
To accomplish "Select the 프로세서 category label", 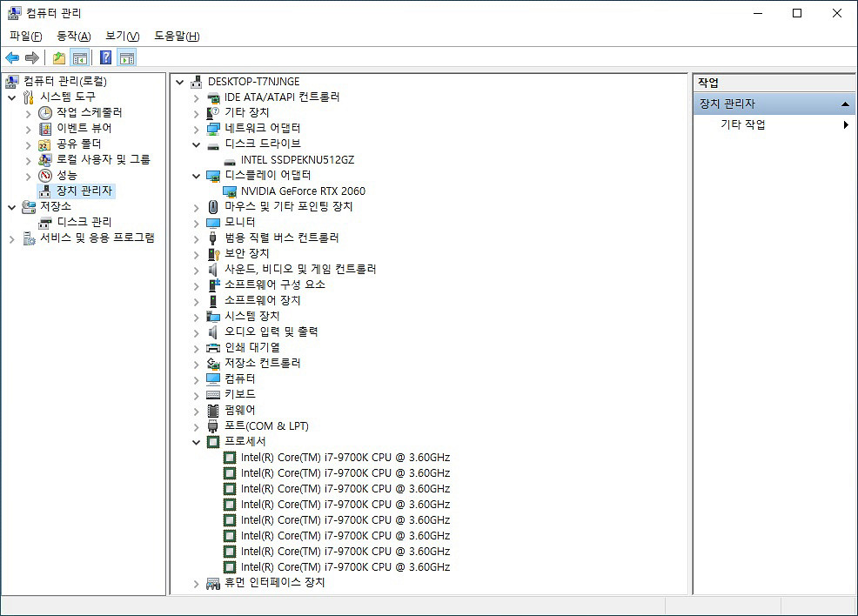I will pyautogui.click(x=245, y=441).
